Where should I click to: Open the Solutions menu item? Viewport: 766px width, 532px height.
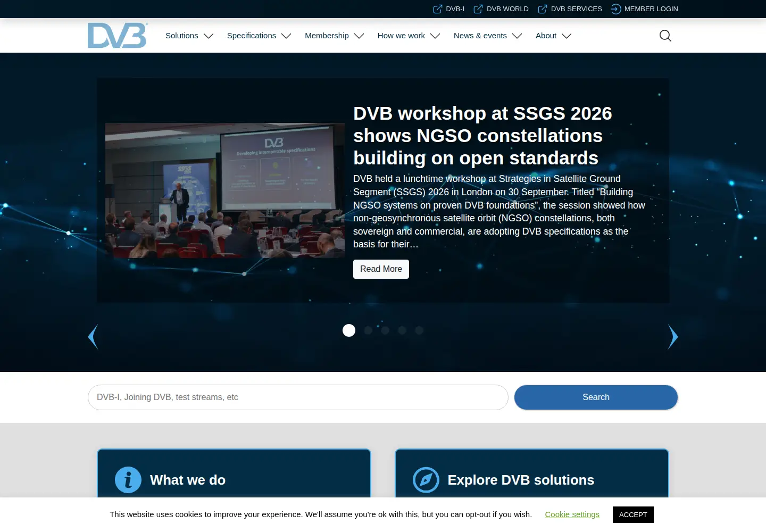coord(182,36)
